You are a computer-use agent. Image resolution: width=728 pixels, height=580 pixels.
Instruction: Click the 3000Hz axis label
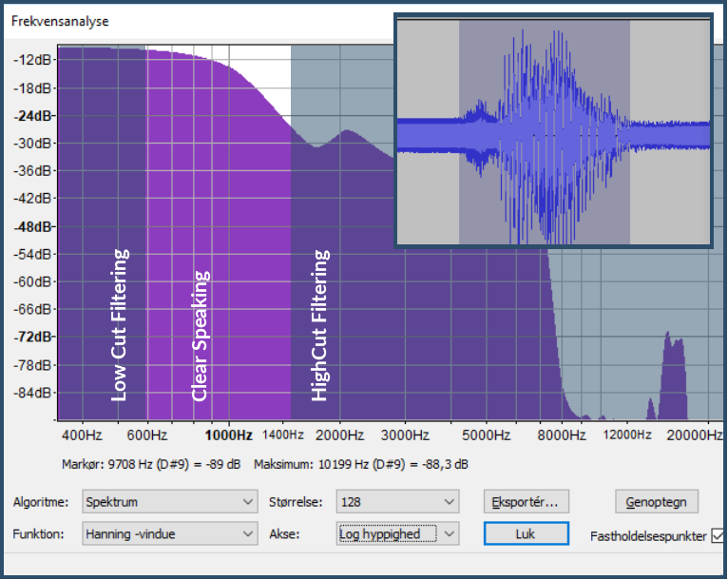coord(405,435)
